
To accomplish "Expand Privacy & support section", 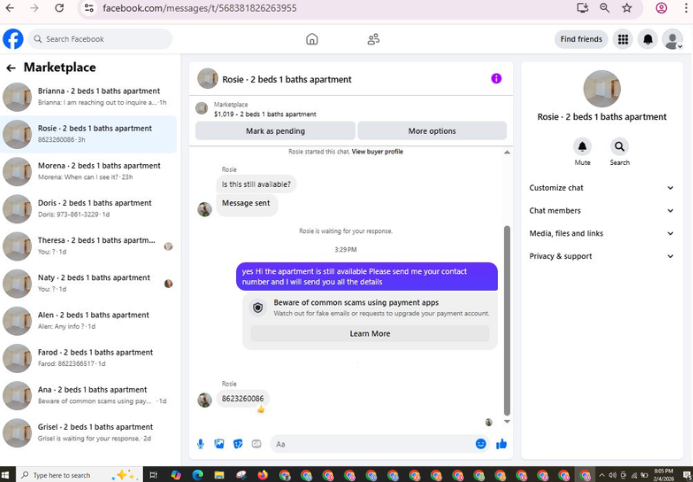I will pos(602,256).
